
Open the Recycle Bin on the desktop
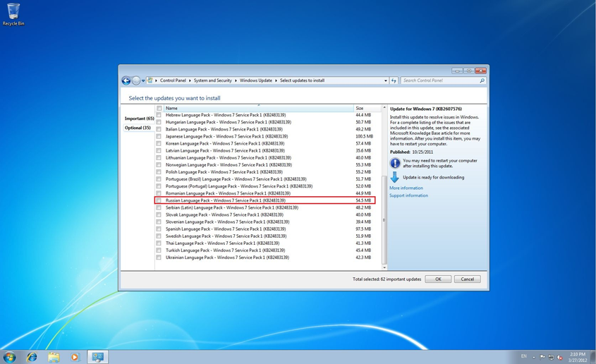click(x=13, y=14)
